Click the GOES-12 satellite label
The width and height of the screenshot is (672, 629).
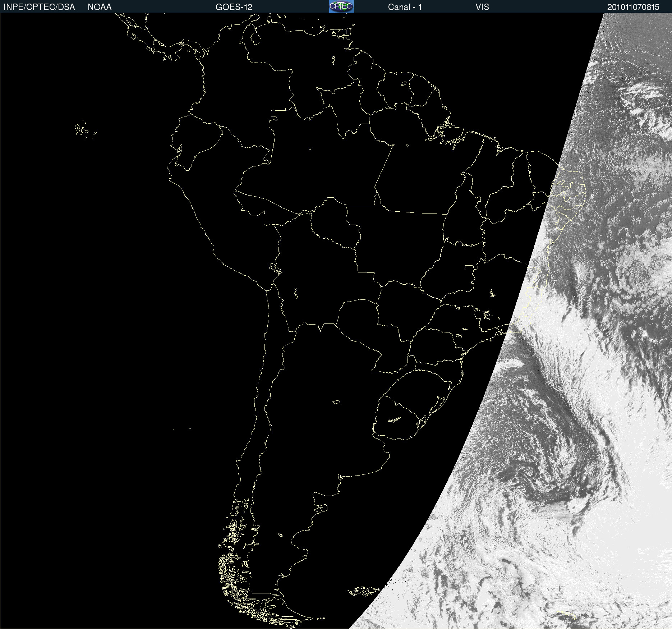pyautogui.click(x=234, y=7)
